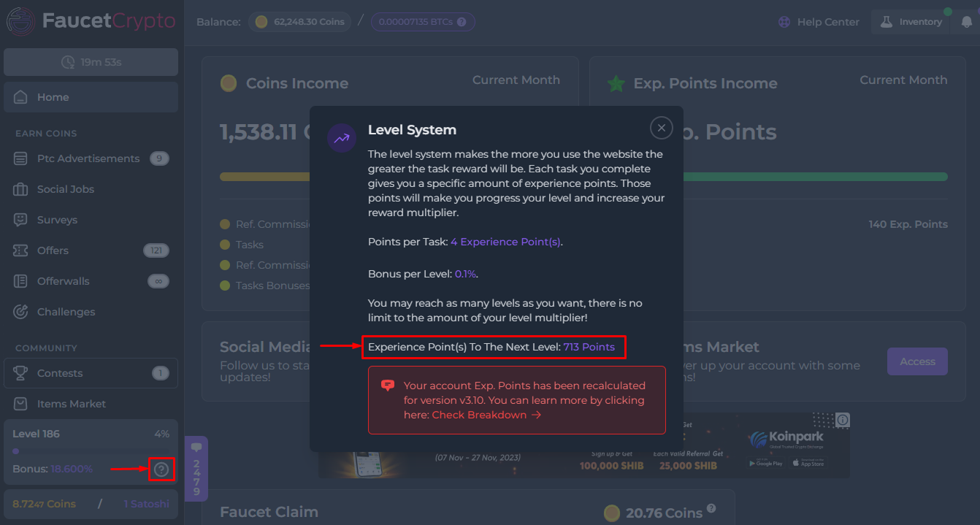The height and width of the screenshot is (525, 980).
Task: Open the Check Breakdown link
Action: click(486, 415)
